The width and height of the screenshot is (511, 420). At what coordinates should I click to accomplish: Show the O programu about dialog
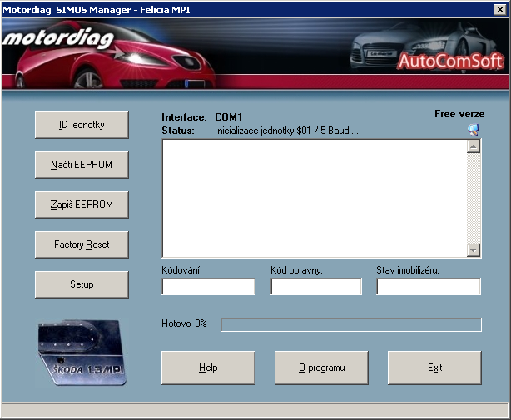(x=321, y=368)
